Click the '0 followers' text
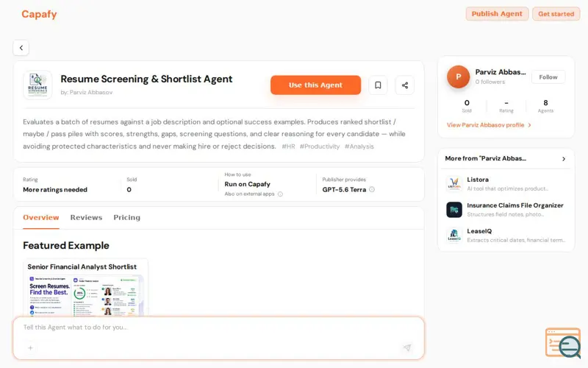This screenshot has height=368, width=588. [490, 82]
